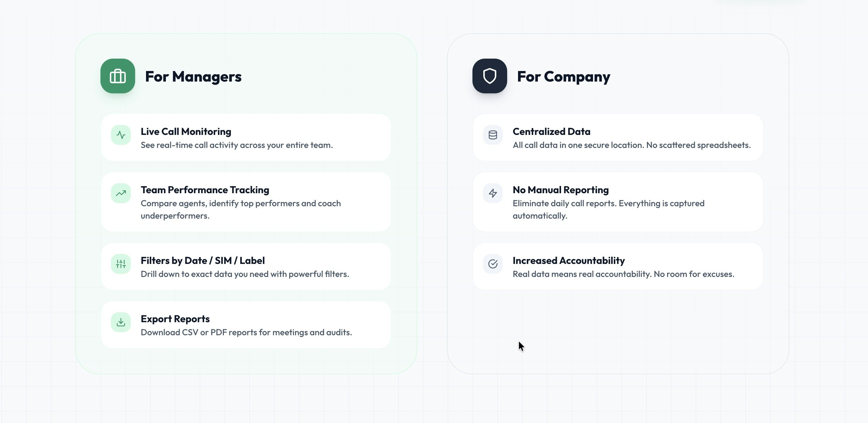Viewport: 868px width, 423px height.
Task: Click the checkmark icon for Increased Accountability
Action: [x=492, y=264]
